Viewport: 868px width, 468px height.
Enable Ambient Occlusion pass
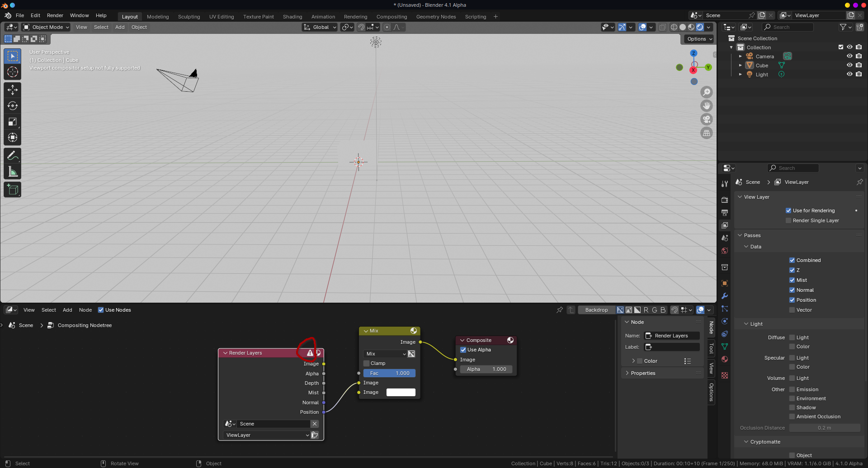[792, 417]
